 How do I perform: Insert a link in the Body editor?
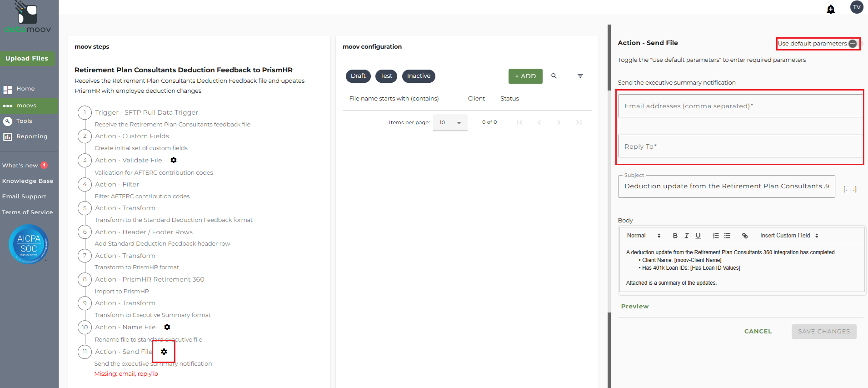click(x=745, y=236)
